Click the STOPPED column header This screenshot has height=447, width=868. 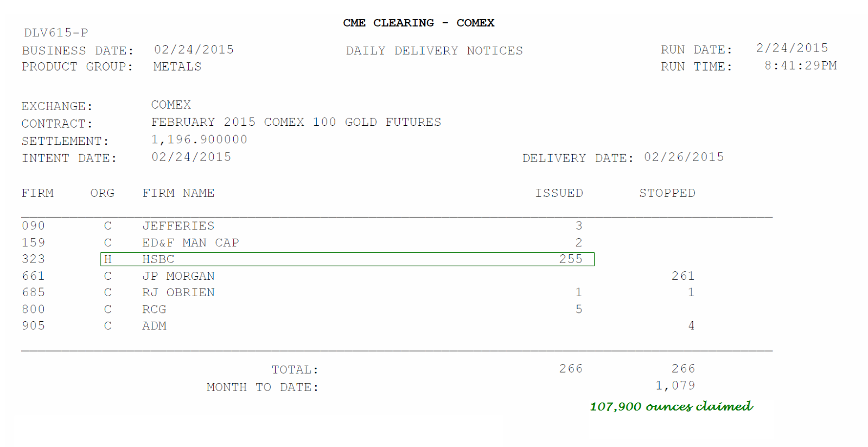(x=667, y=193)
